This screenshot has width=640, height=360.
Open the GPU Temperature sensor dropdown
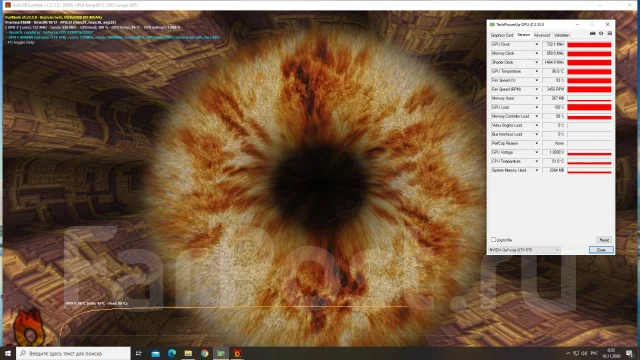536,71
